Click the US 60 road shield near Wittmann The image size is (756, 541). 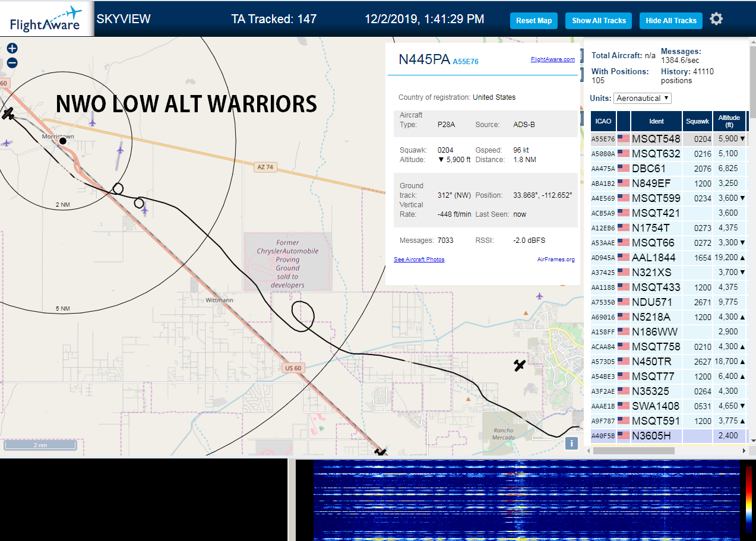(x=293, y=368)
